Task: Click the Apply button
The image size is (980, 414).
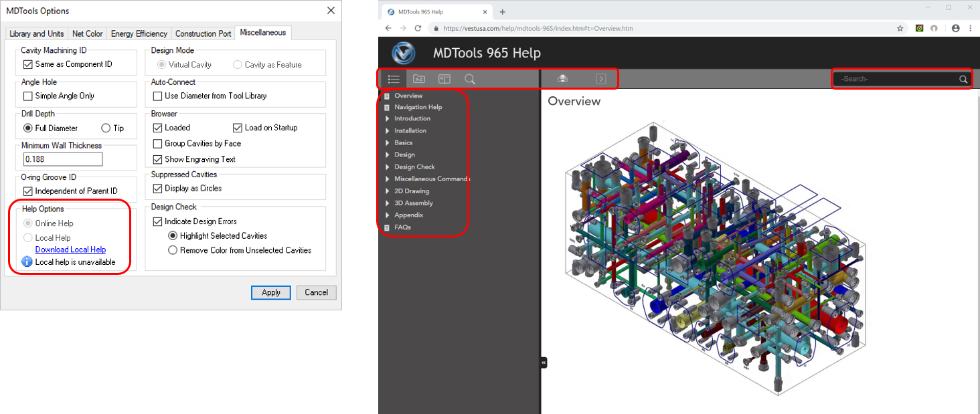Action: [271, 292]
